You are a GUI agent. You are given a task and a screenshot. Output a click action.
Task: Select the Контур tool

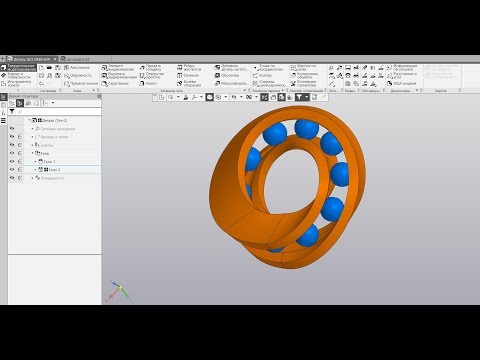[x=262, y=76]
